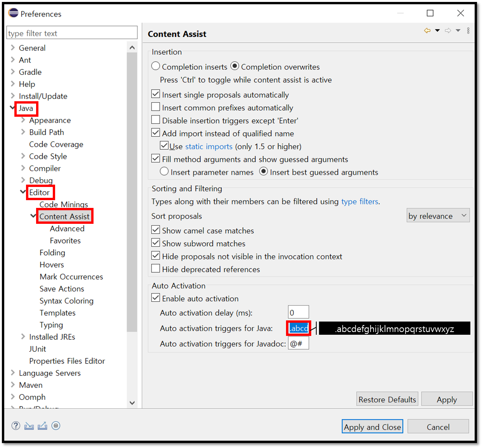Click the tree scroll-up arrow
The image size is (482, 448).
(x=132, y=47)
